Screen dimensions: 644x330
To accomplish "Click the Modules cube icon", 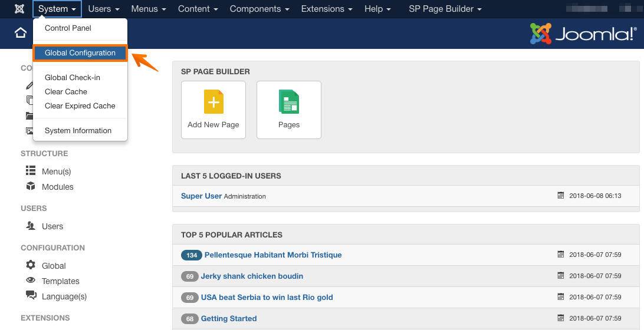I will click(x=31, y=186).
